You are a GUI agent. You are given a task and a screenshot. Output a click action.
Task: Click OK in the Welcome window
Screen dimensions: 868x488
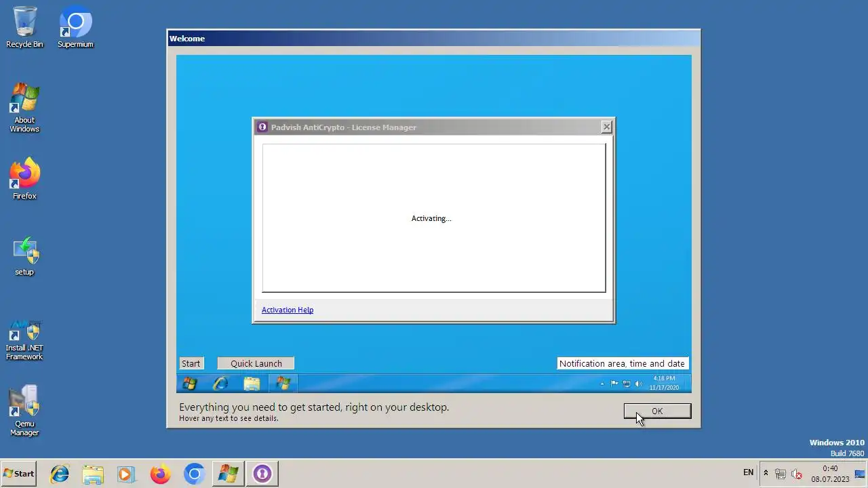pyautogui.click(x=657, y=411)
